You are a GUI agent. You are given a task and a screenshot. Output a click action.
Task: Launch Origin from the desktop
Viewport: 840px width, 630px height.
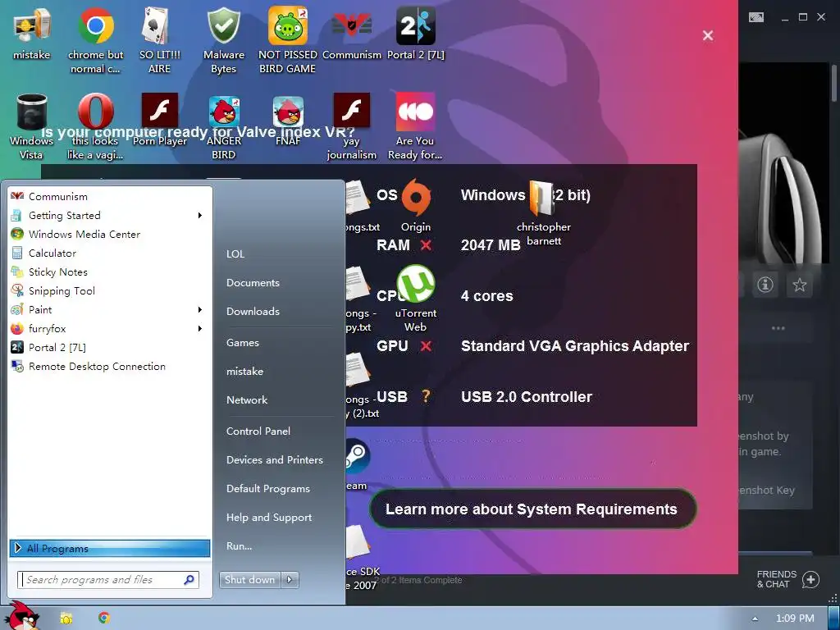click(416, 206)
